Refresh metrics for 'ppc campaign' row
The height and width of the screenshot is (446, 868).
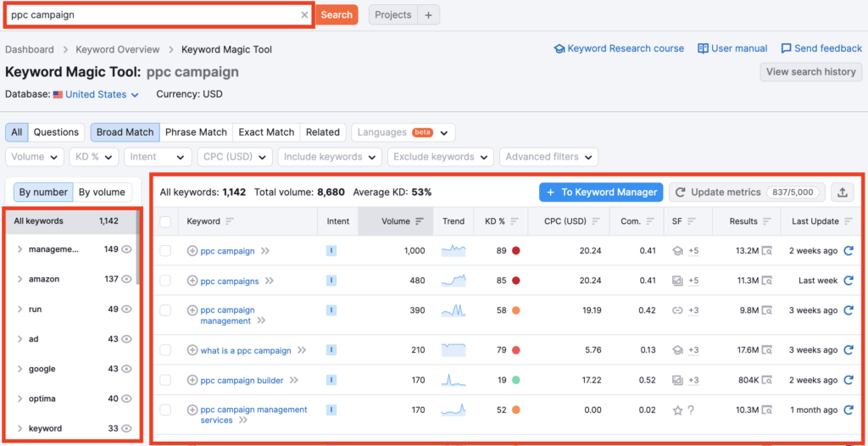(x=848, y=251)
